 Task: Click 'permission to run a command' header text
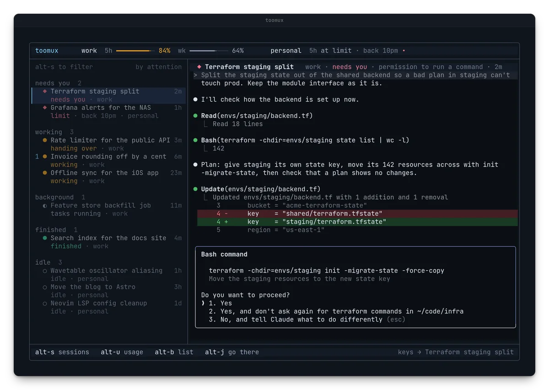tap(431, 67)
